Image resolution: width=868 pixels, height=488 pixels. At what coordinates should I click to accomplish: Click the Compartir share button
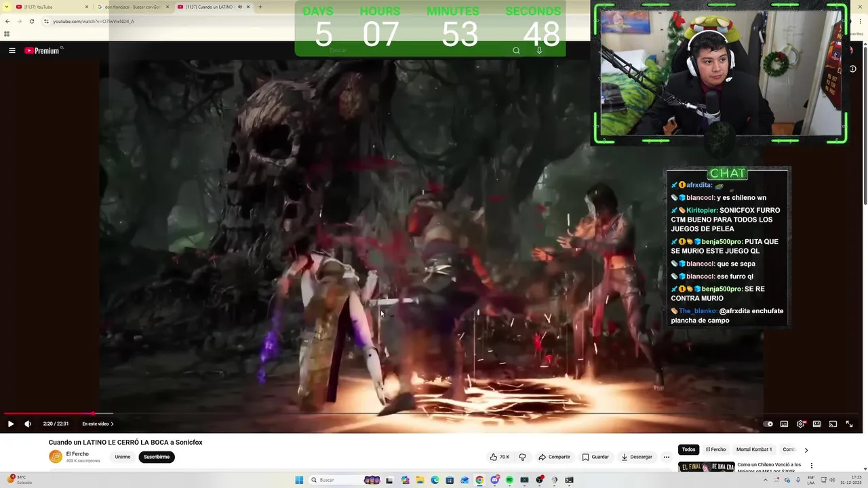tap(554, 457)
